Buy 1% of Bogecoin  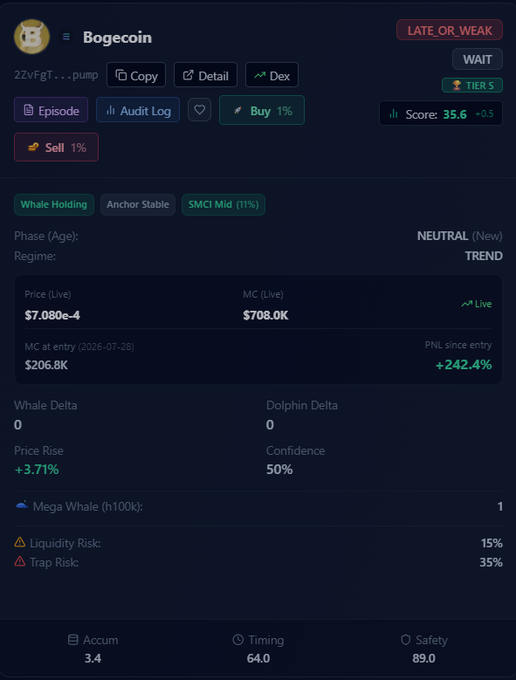tap(262, 110)
